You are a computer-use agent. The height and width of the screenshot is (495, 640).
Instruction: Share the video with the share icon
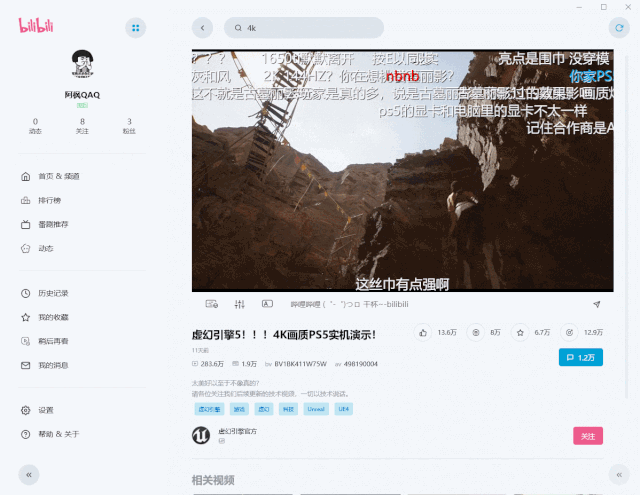569,333
